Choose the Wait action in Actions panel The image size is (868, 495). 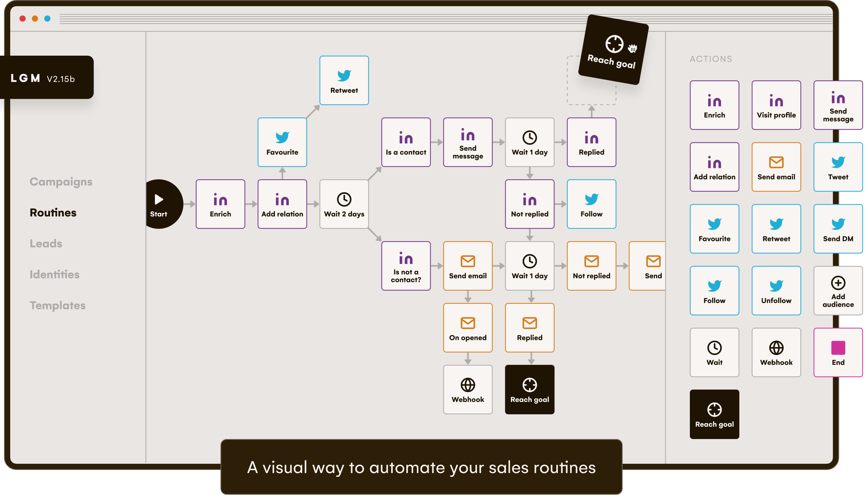point(714,352)
